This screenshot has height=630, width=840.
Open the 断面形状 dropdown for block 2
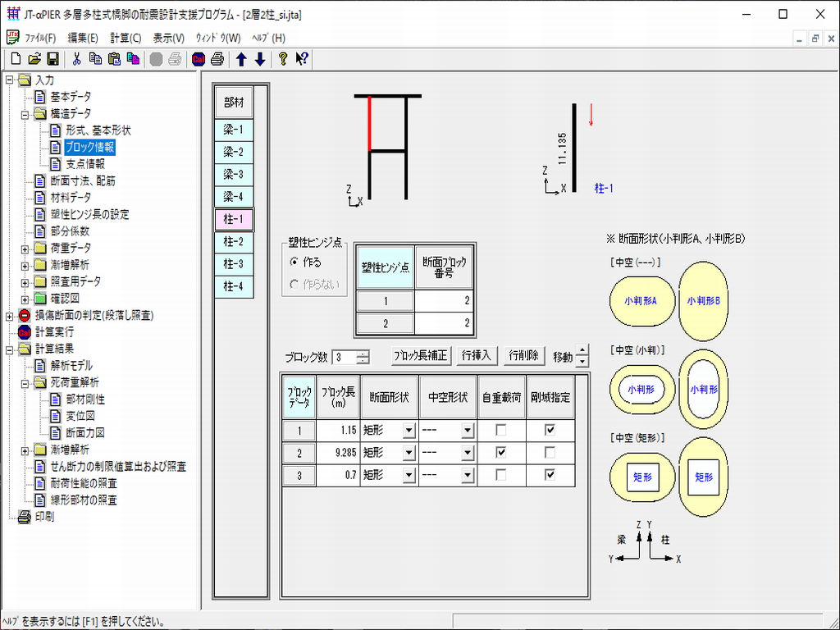(409, 452)
